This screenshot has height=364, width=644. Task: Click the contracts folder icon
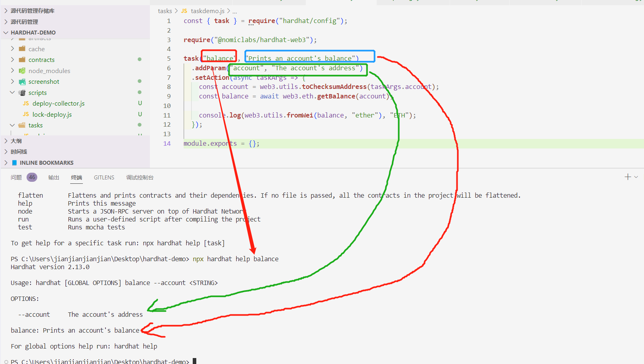22,60
